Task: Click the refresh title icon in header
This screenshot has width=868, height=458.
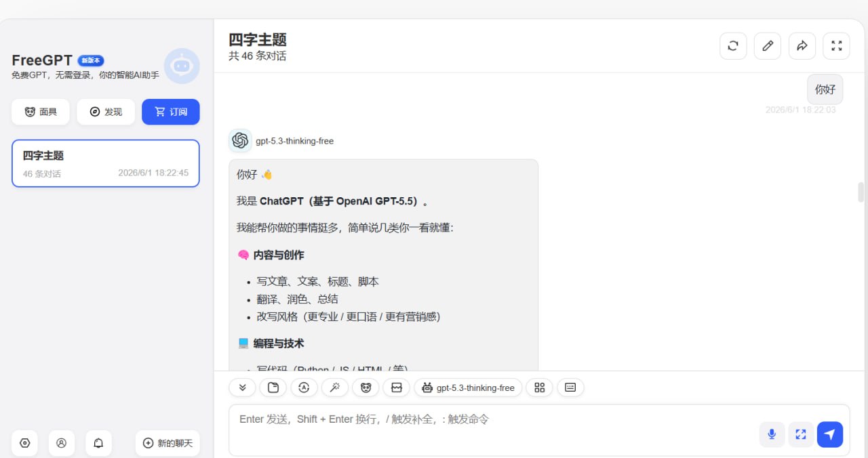Action: tap(733, 46)
